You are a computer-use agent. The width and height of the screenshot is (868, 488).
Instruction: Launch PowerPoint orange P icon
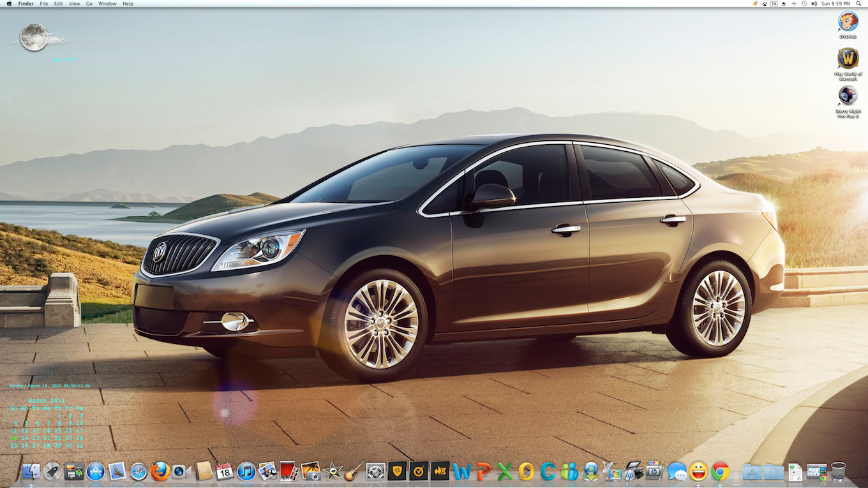pos(483,471)
